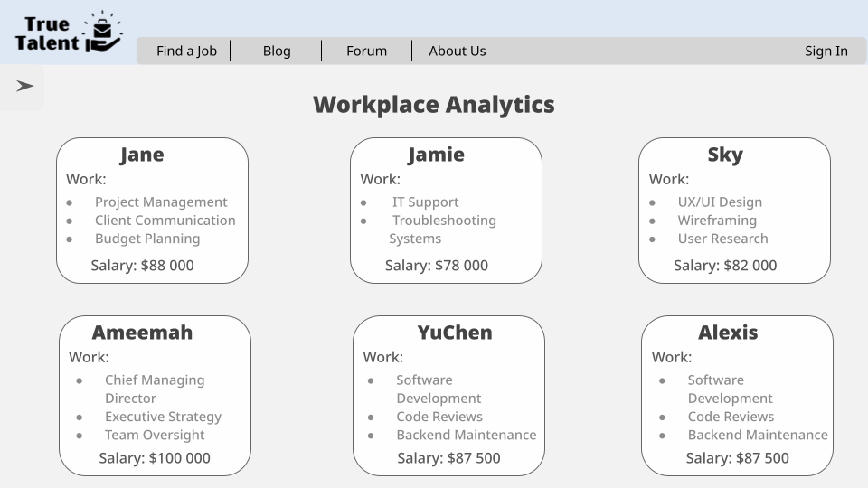Click the True Talent brand name text
Viewport: 868px width, 488px height.
(47, 33)
